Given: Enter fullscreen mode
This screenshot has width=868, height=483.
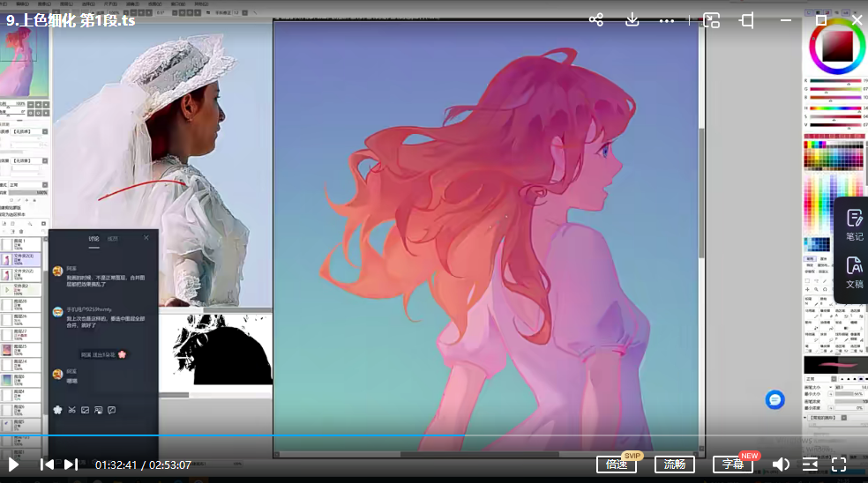Looking at the screenshot, I should pyautogui.click(x=839, y=464).
